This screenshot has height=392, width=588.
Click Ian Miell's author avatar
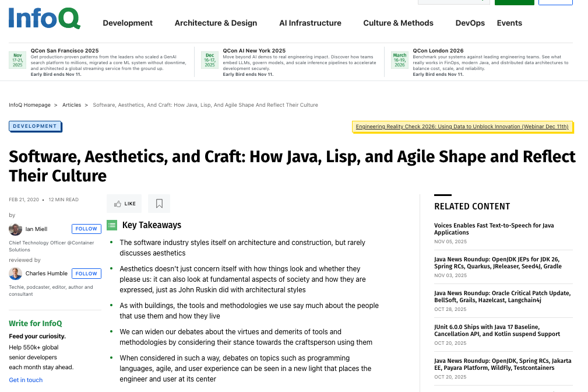16,229
